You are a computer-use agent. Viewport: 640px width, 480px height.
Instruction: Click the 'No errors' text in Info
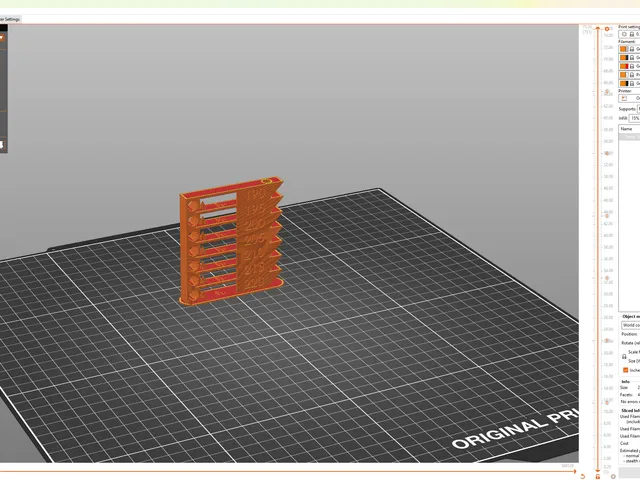(x=630, y=402)
